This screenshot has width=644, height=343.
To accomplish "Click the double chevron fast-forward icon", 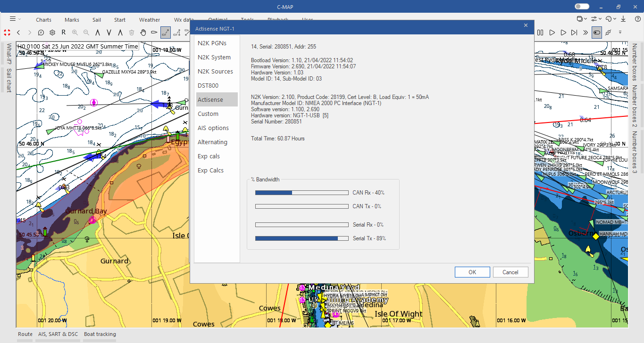I will pos(585,33).
